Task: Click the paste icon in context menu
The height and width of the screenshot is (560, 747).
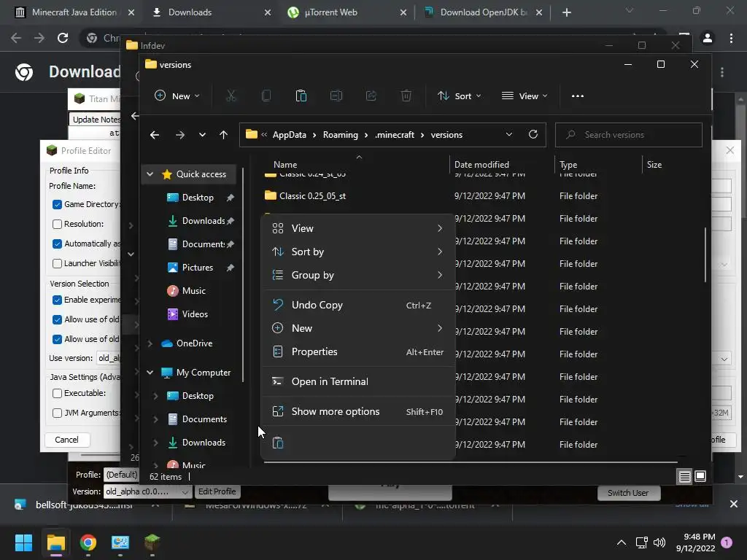Action: (278, 443)
